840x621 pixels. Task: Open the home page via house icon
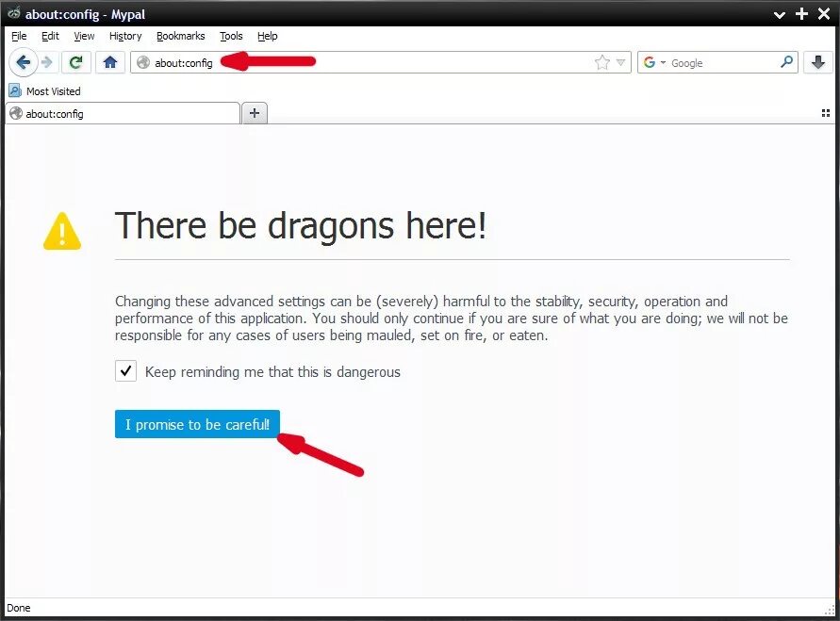coord(110,62)
